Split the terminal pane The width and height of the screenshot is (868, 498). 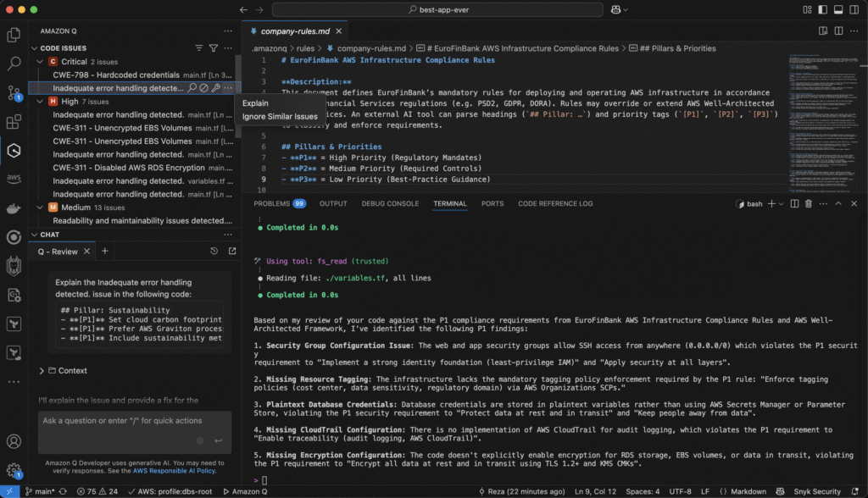coord(794,203)
